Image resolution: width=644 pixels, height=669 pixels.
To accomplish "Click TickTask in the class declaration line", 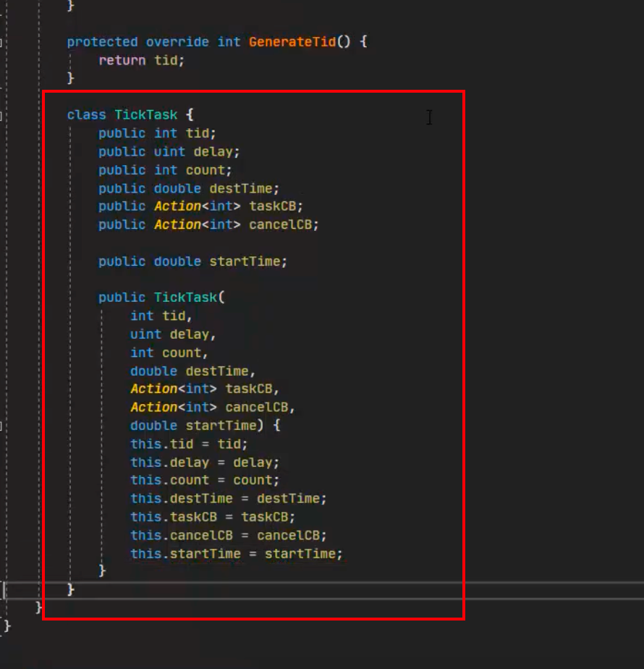I will pos(145,115).
